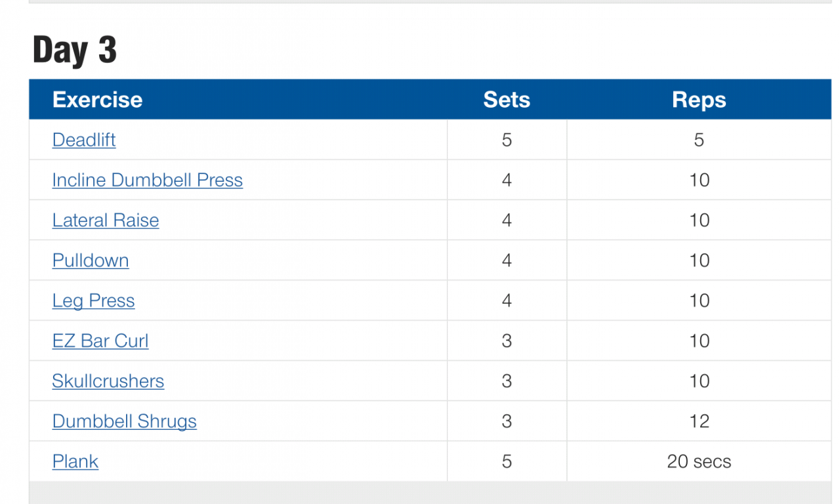Select the Deadlift reps value 5
840x504 pixels.
(699, 140)
